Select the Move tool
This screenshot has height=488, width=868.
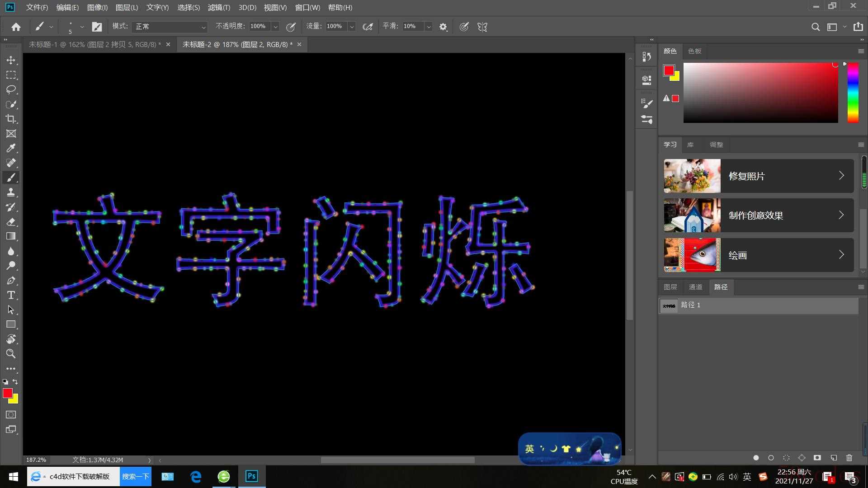(x=11, y=60)
